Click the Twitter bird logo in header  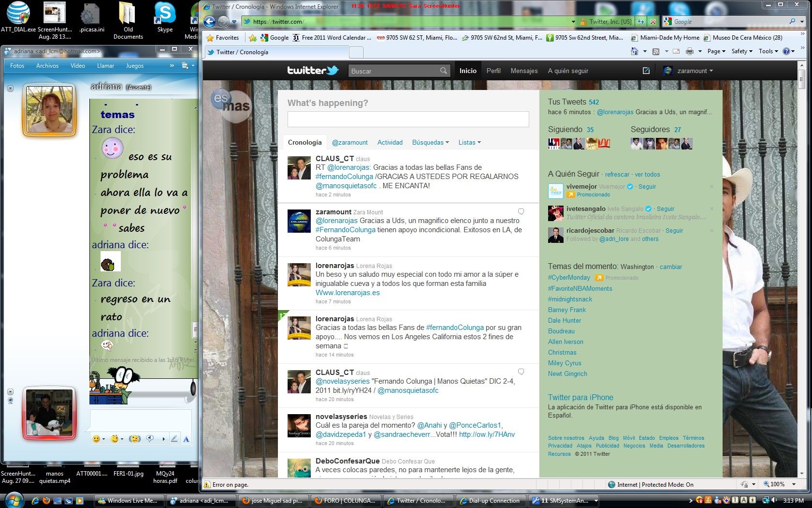click(x=313, y=71)
